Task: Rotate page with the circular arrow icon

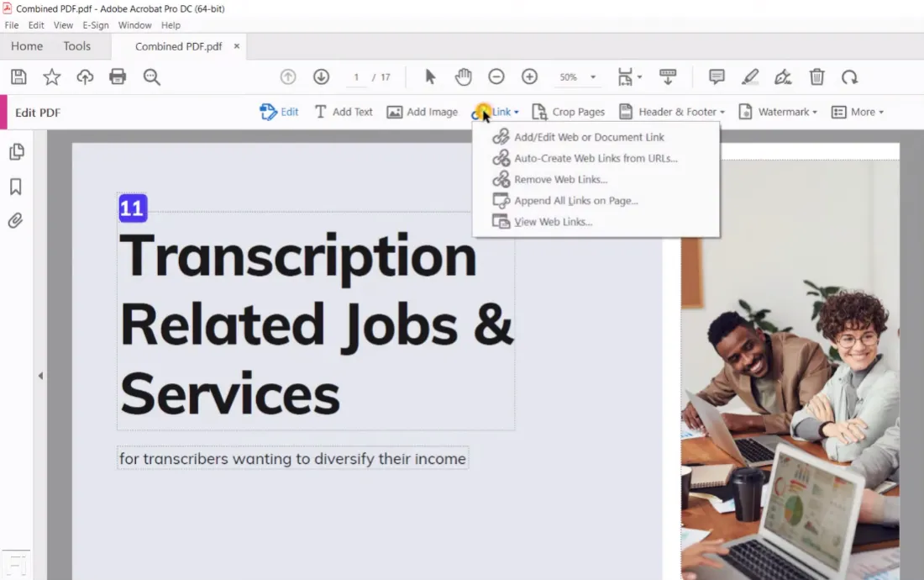Action: (850, 76)
